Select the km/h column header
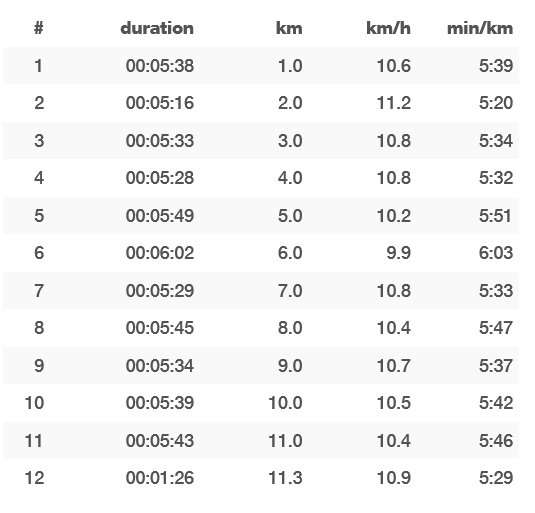Viewport: 535px width, 513px height. pyautogui.click(x=388, y=28)
